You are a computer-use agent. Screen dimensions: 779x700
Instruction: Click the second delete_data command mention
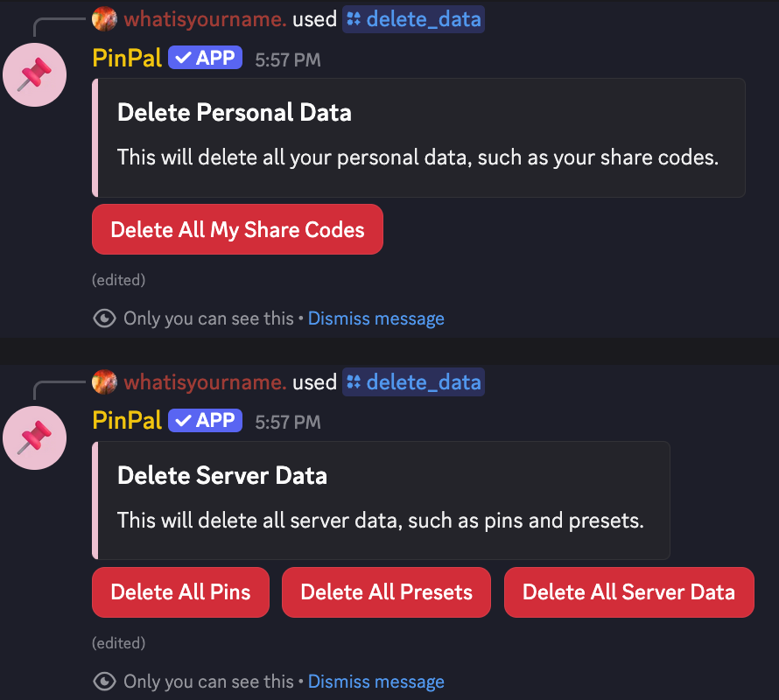pyautogui.click(x=413, y=381)
